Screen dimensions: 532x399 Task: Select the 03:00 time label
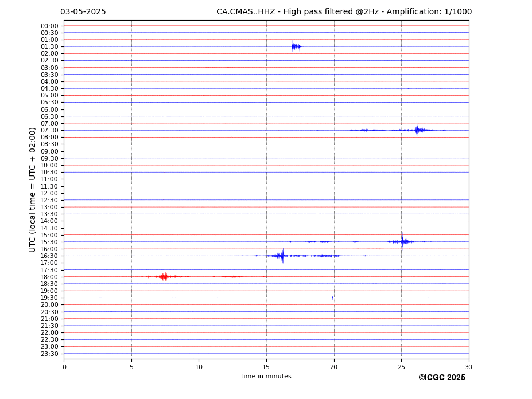[x=49, y=68]
